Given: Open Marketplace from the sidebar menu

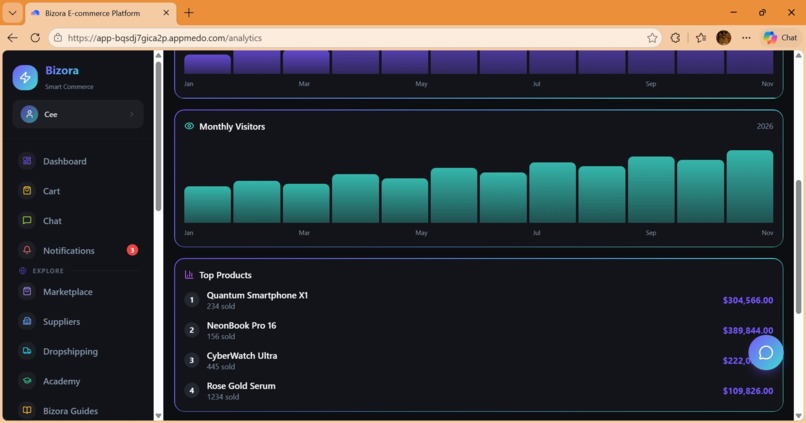Looking at the screenshot, I should (x=78, y=291).
